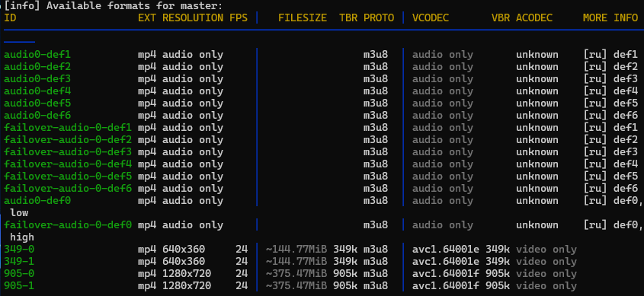
Task: Click the ~375.47MiB filesize in row 905-1
Action: click(296, 286)
